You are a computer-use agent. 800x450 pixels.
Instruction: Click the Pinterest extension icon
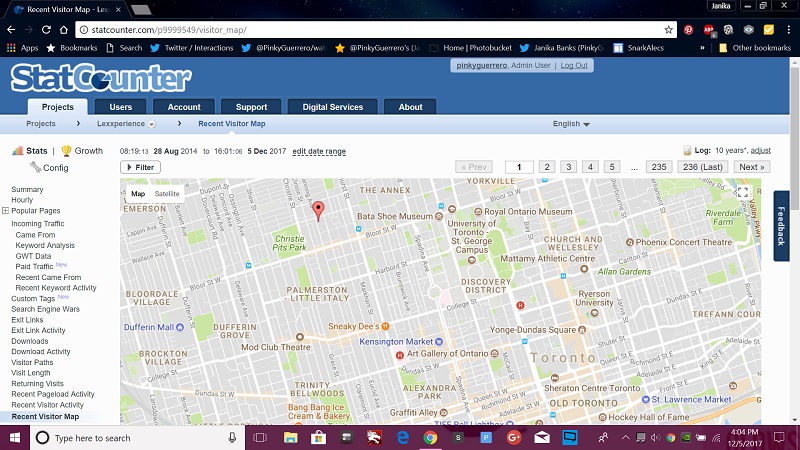(688, 30)
